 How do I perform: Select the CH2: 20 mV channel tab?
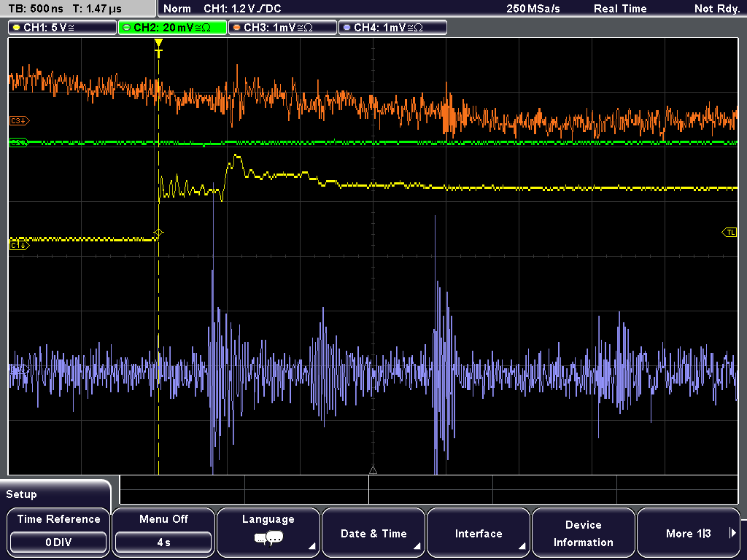click(x=172, y=28)
